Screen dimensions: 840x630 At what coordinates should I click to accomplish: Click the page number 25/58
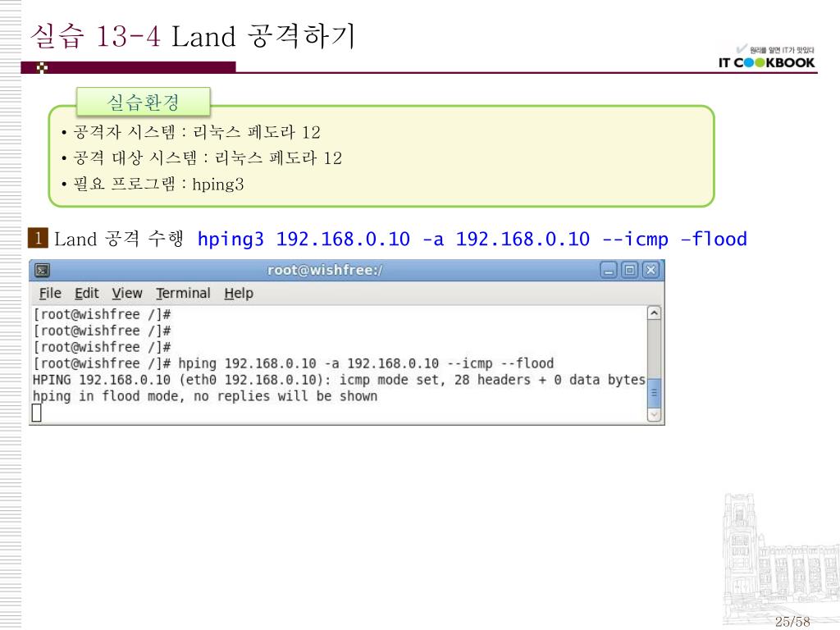click(792, 622)
